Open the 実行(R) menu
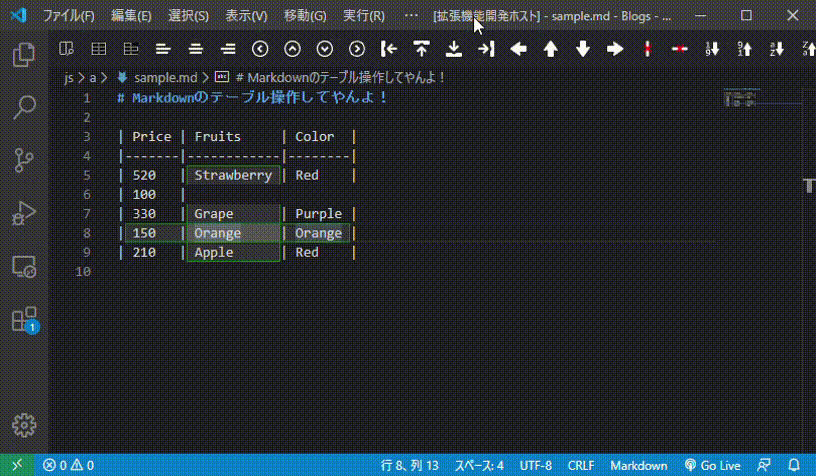Screen dimensions: 816x476 tap(364, 16)
